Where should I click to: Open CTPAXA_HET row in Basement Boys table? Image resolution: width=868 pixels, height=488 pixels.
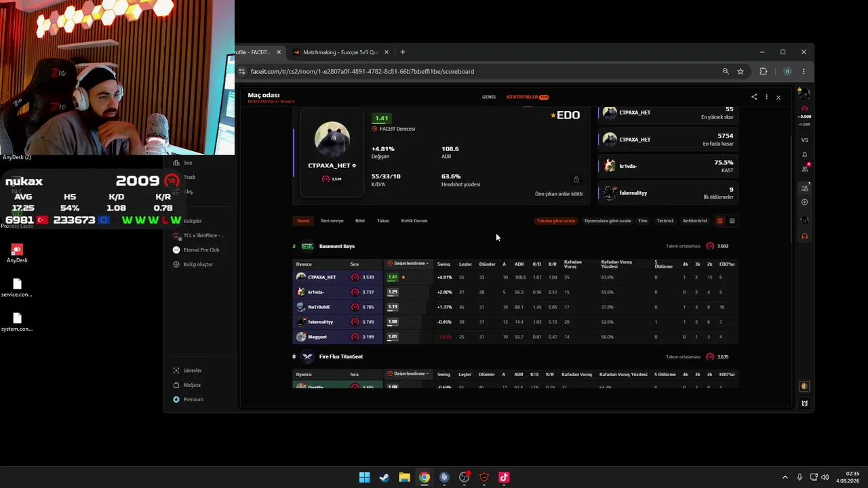(515, 277)
